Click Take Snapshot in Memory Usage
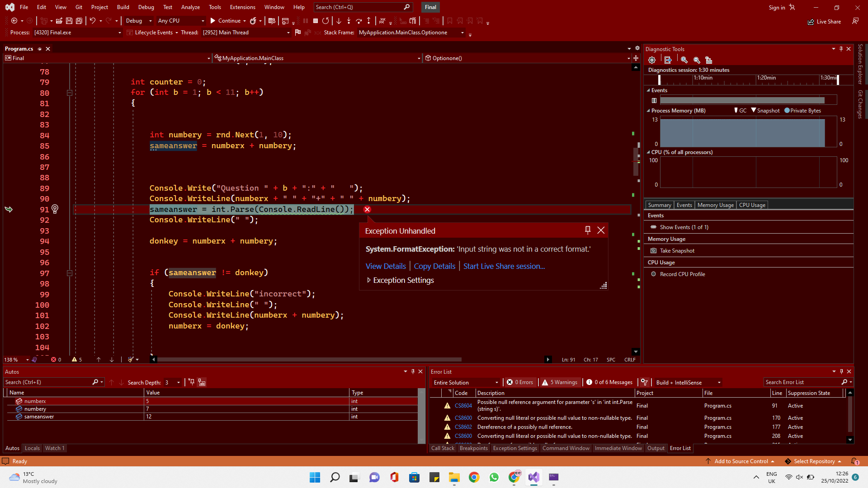The height and width of the screenshot is (488, 868). click(x=677, y=251)
